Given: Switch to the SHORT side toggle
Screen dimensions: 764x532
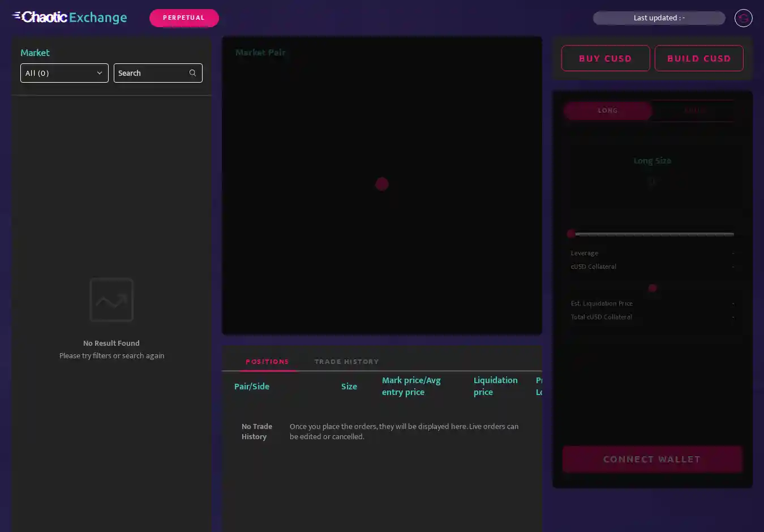Looking at the screenshot, I should pos(695,110).
